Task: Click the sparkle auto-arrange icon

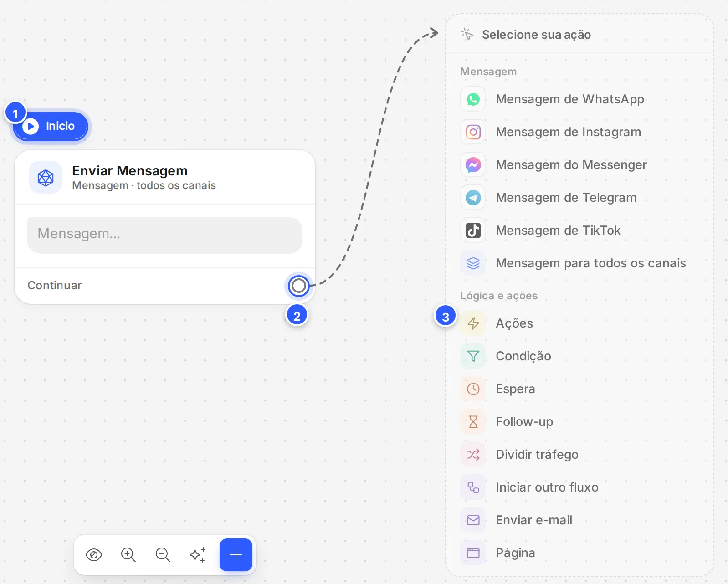Action: pyautogui.click(x=198, y=555)
